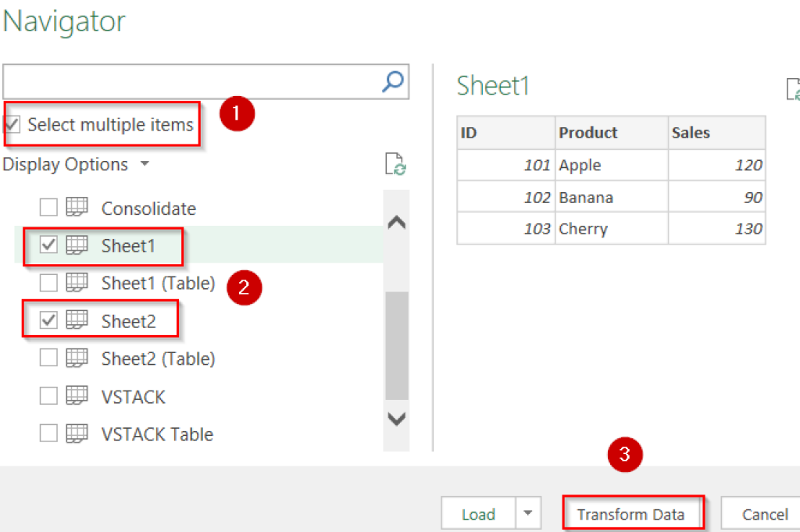Screen dimensions: 800x532
Task: Uncheck the Sheet1 checkbox
Action: pyautogui.click(x=49, y=245)
